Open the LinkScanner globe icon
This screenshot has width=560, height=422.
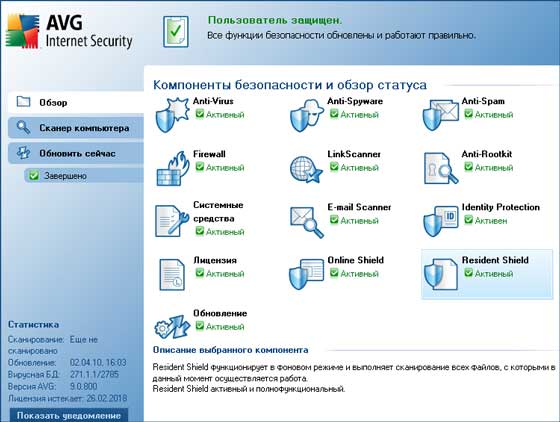pyautogui.click(x=306, y=169)
